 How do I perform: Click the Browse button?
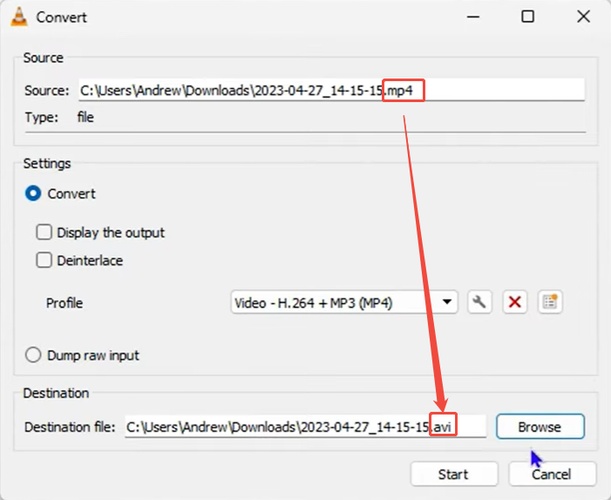(540, 427)
